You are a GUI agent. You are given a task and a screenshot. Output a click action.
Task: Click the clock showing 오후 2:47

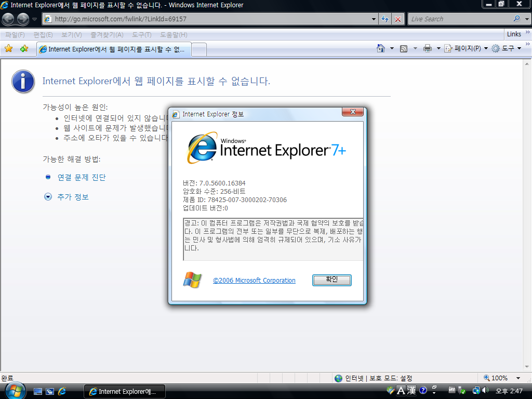click(x=509, y=391)
